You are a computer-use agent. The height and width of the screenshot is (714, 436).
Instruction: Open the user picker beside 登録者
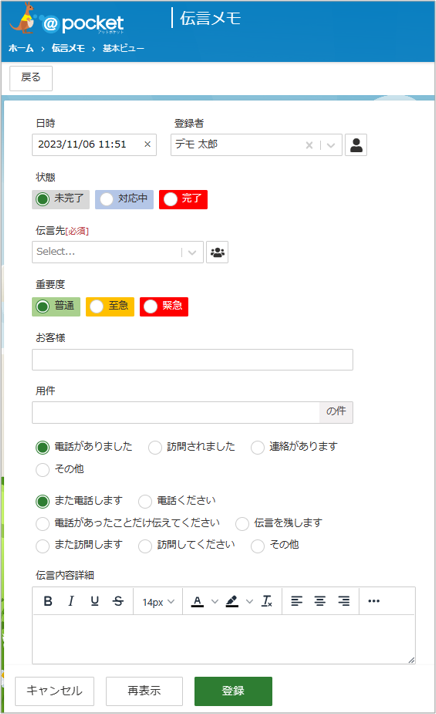pyautogui.click(x=356, y=145)
